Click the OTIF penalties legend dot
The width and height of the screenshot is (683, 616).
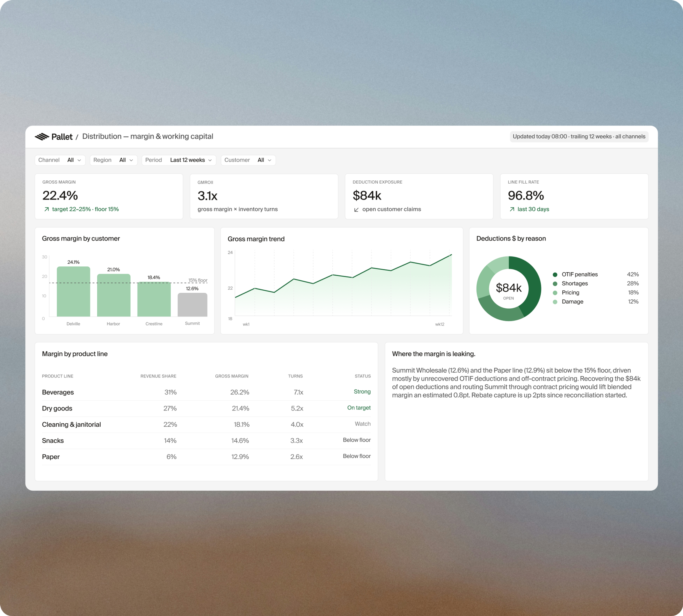[x=555, y=274]
